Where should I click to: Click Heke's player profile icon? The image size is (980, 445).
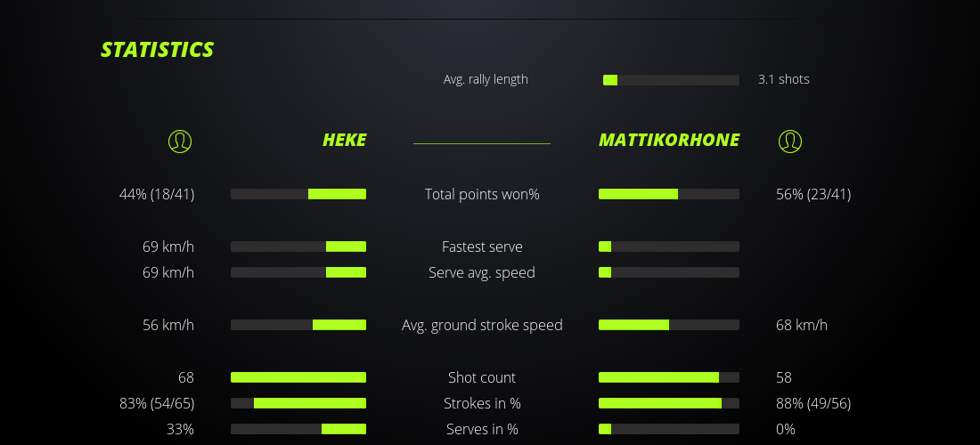click(x=180, y=141)
